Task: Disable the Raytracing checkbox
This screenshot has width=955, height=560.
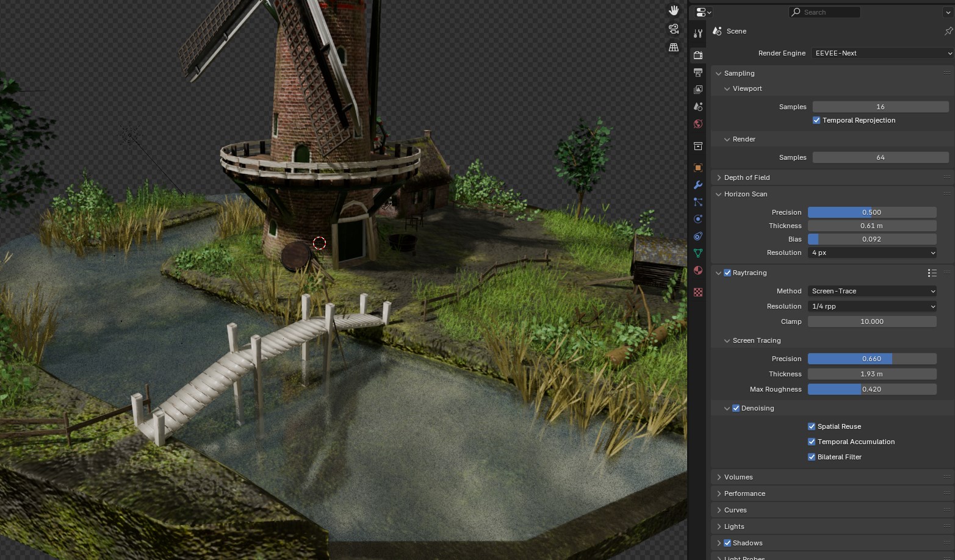Action: pyautogui.click(x=727, y=273)
